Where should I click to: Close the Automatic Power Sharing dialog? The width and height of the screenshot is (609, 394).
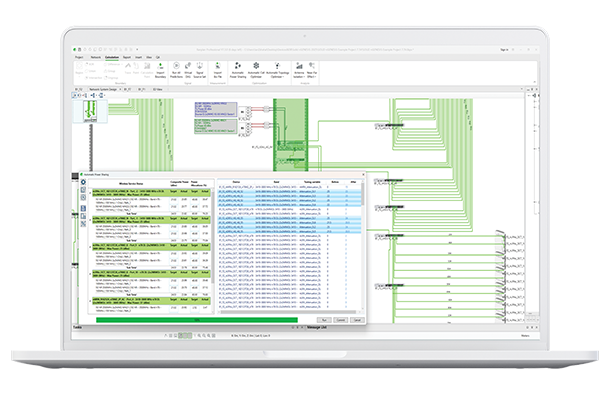tap(363, 174)
